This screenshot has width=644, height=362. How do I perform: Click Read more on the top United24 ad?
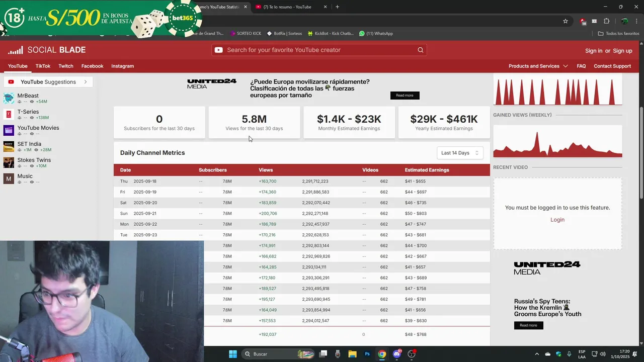[405, 96]
